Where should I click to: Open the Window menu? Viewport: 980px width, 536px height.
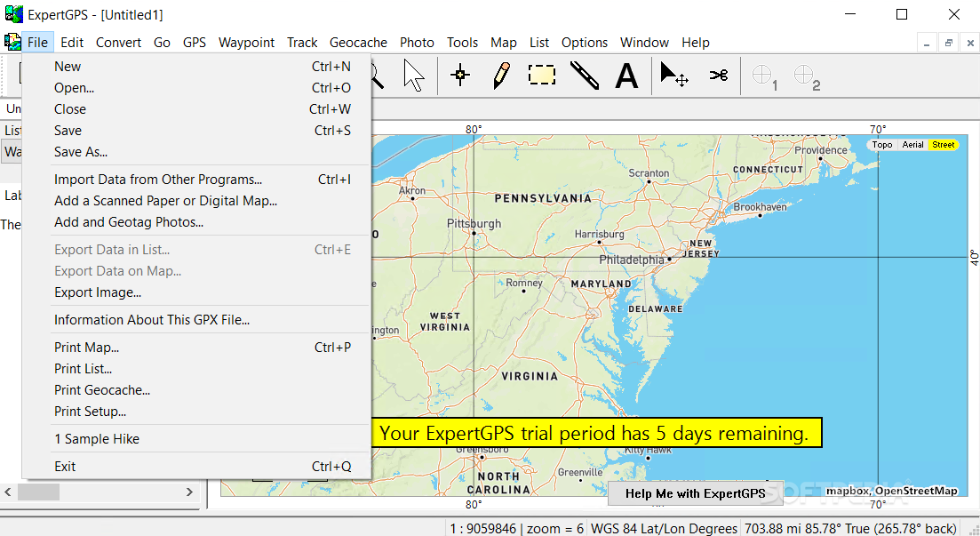point(644,42)
